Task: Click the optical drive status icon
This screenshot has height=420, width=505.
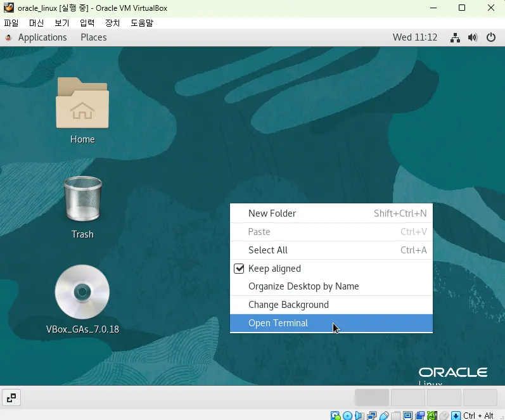Action: tap(347, 416)
